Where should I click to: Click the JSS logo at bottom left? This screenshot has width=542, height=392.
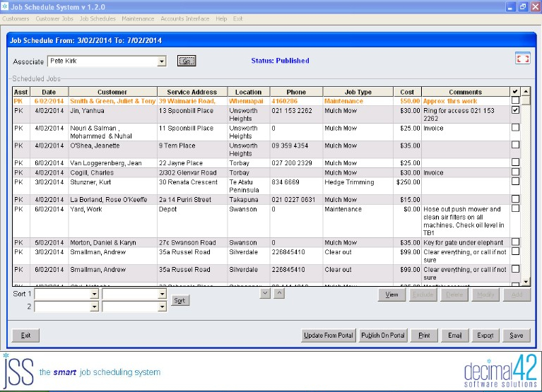point(18,371)
